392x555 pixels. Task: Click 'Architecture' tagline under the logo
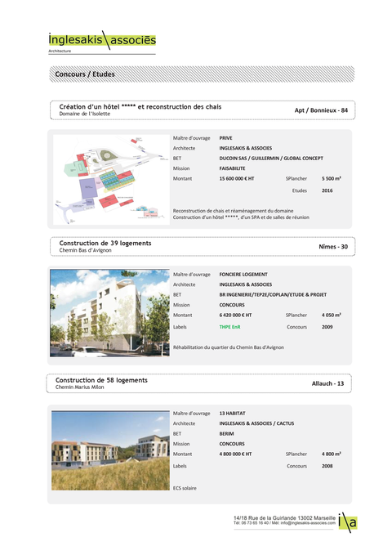(x=60, y=51)
